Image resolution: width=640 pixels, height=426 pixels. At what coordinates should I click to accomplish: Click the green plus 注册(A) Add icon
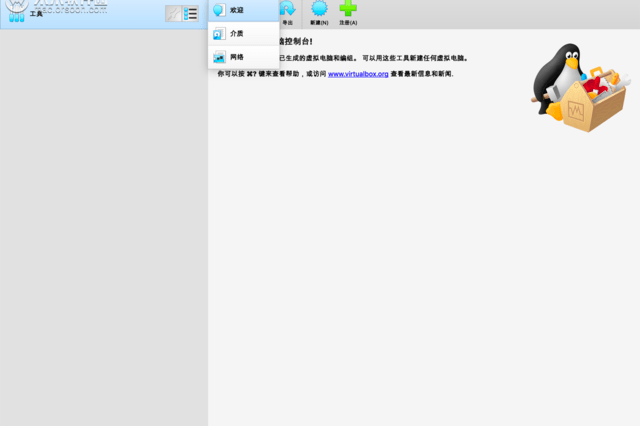click(x=348, y=13)
